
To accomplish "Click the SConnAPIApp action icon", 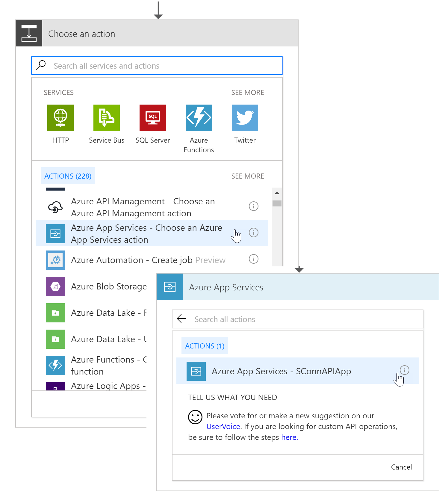I will click(196, 371).
